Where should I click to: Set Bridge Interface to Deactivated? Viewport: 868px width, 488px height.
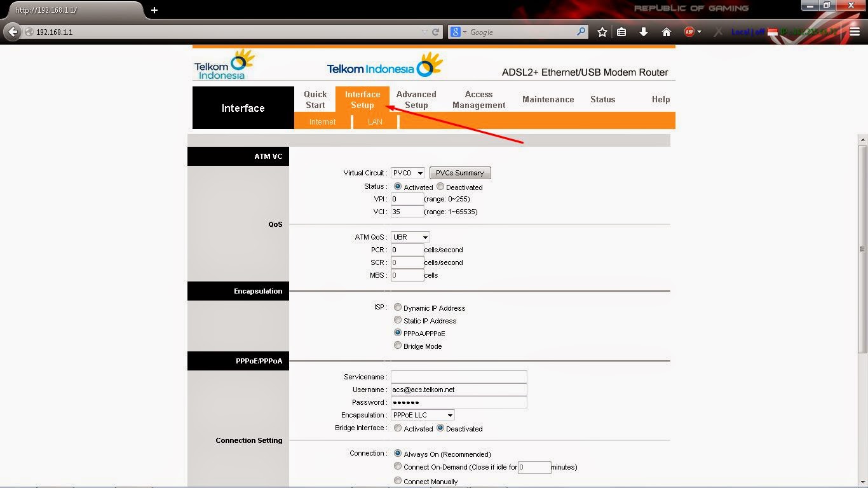[440, 428]
